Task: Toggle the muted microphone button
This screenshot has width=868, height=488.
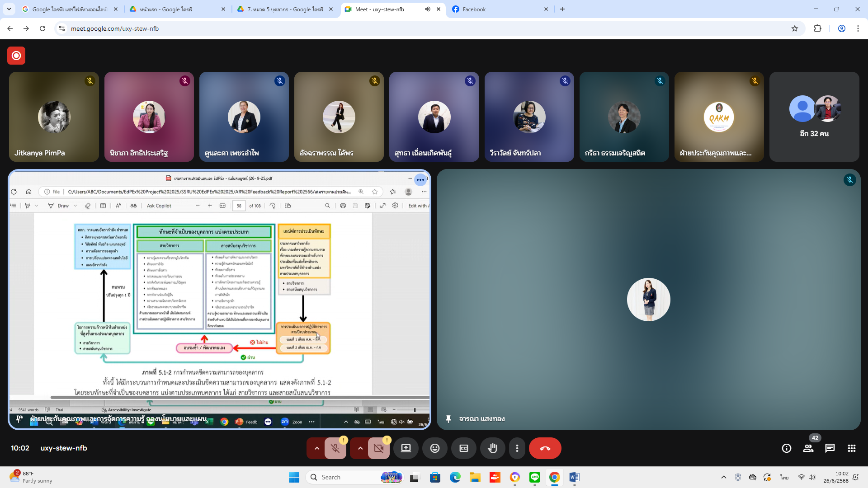Action: (335, 448)
